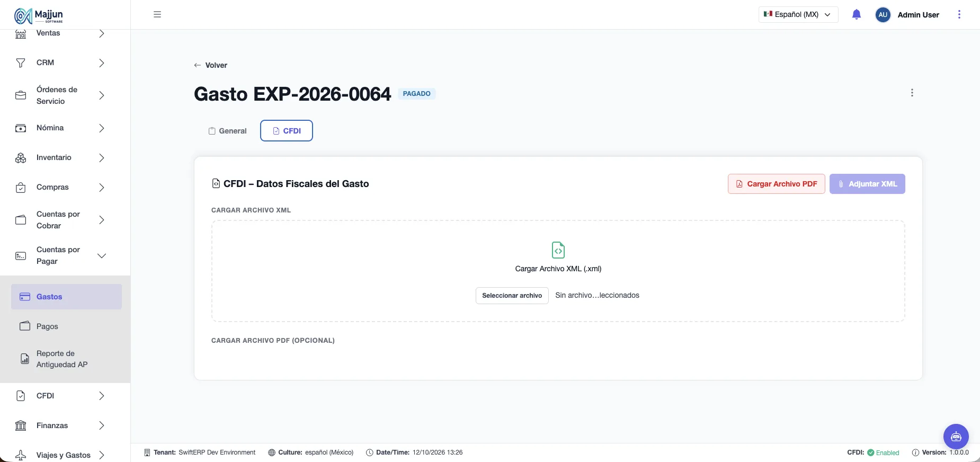
Task: Click the Date/Time 12/10/2026 13:26 entry
Action: click(414, 452)
